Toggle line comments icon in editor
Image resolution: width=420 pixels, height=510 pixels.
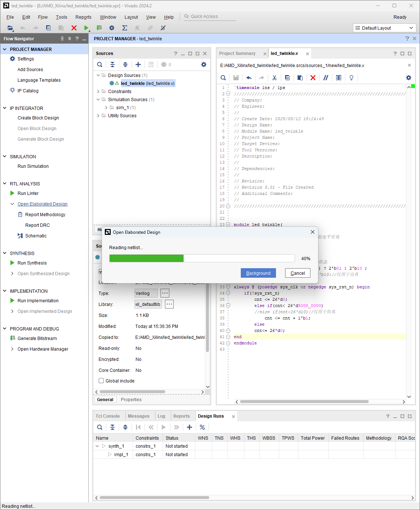point(326,78)
